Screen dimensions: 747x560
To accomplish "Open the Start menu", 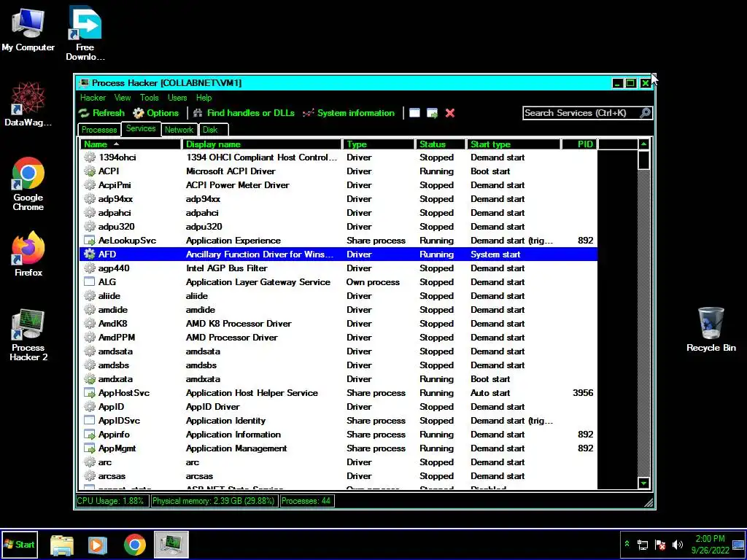I will click(19, 544).
